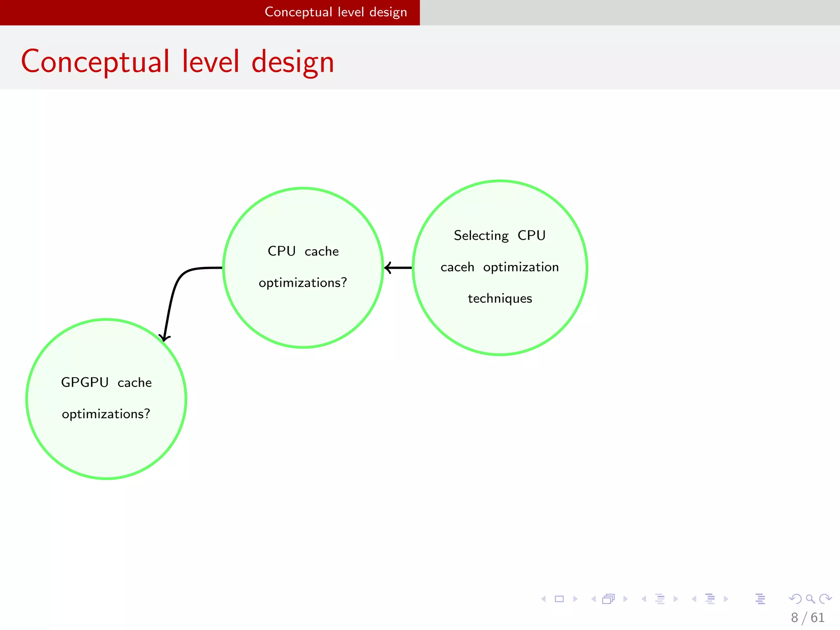Click the GPGPU cache optimizations circle

point(106,399)
